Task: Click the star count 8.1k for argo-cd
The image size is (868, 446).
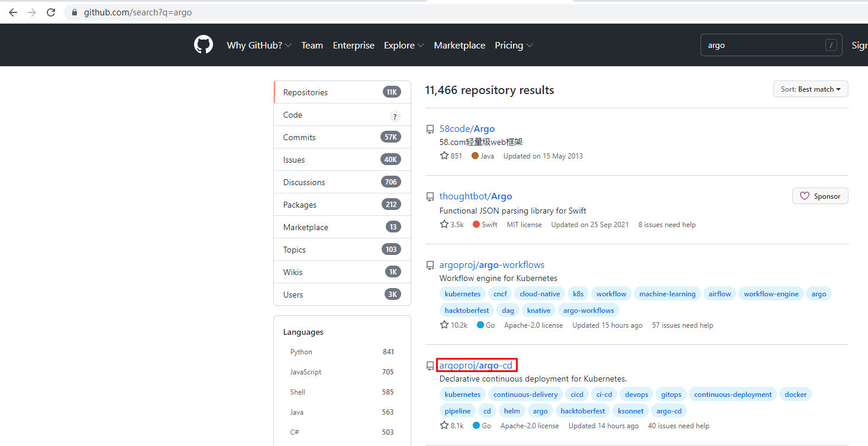Action: [451, 425]
